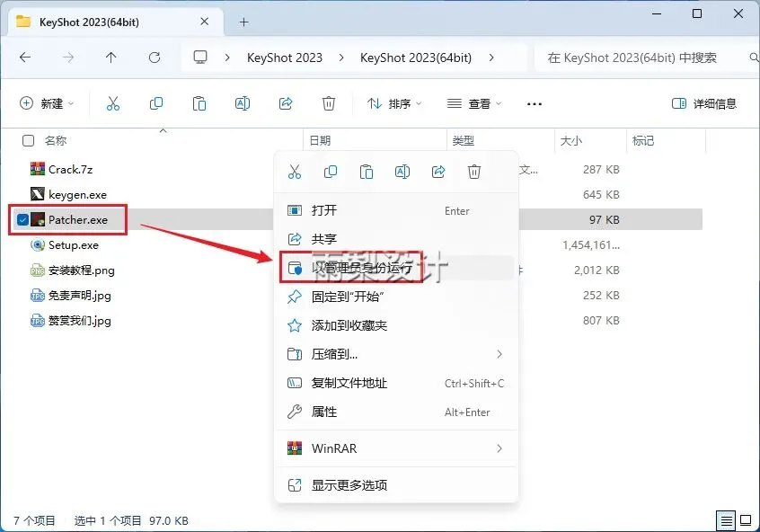Click the 7 个项目 status bar text
The width and height of the screenshot is (760, 532).
coord(34,521)
